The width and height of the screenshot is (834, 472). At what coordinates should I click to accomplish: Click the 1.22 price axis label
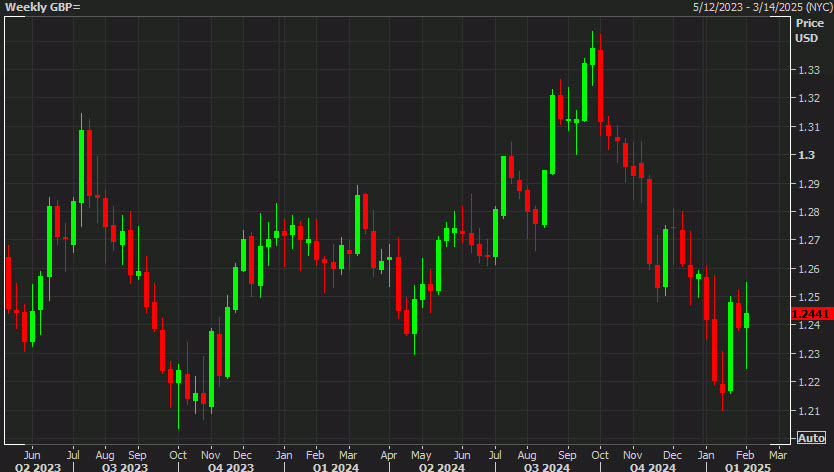(x=809, y=382)
